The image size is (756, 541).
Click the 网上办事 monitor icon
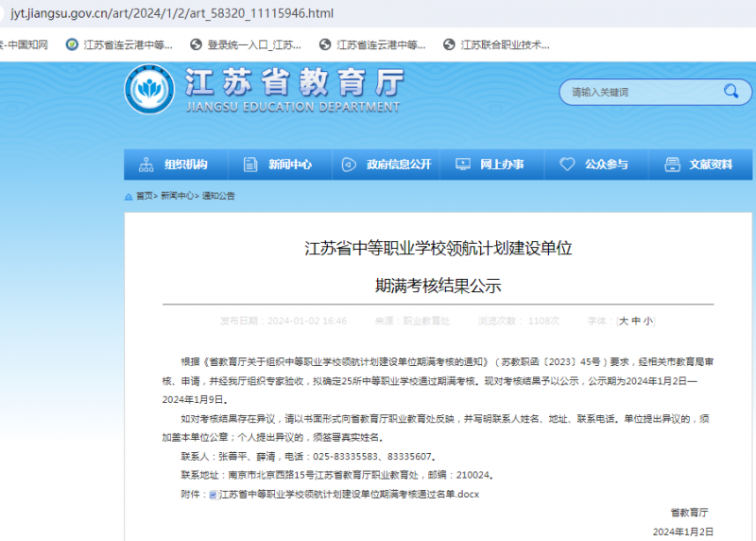click(463, 164)
